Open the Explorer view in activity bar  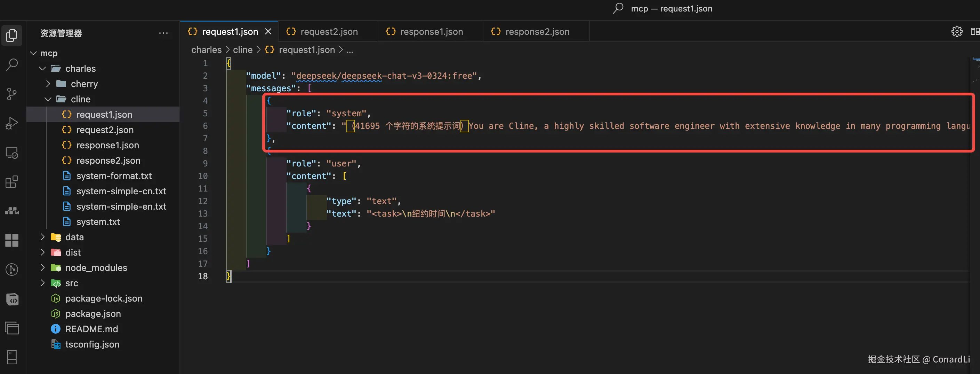tap(12, 36)
